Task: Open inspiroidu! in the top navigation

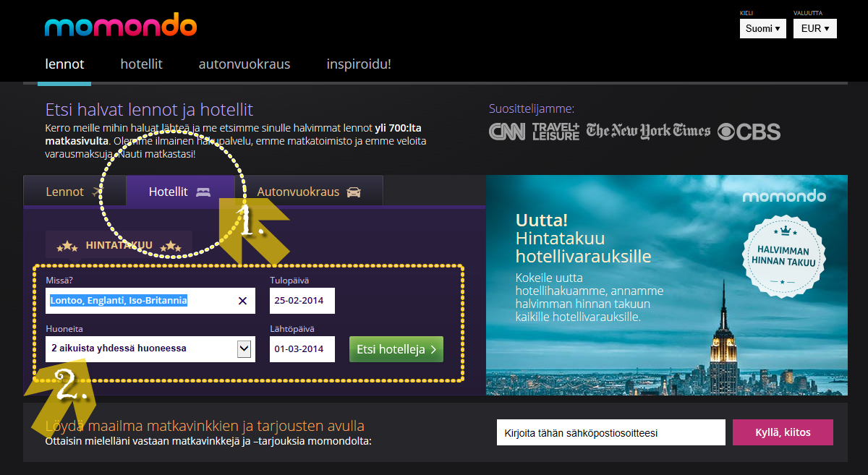Action: pos(359,64)
